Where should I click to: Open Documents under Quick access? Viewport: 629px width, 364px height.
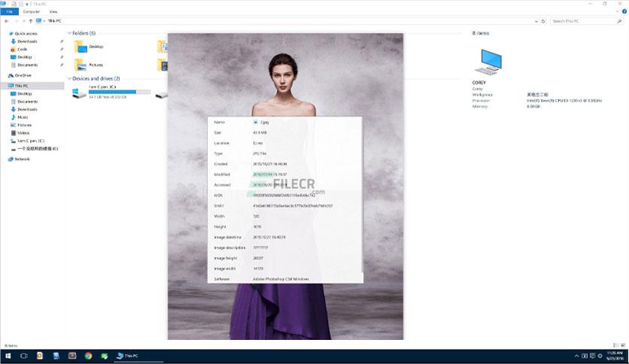tap(24, 65)
